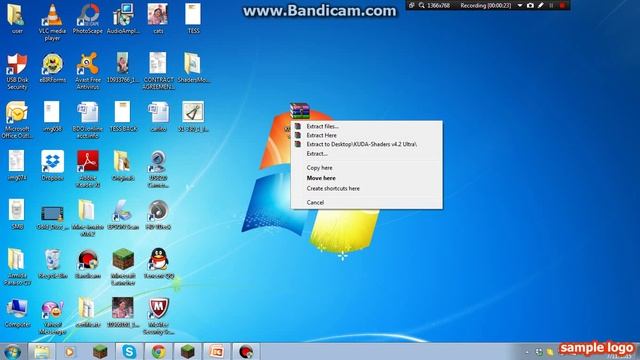Select the USB Disk Security shortcut
The height and width of the screenshot is (360, 640).
tap(17, 71)
